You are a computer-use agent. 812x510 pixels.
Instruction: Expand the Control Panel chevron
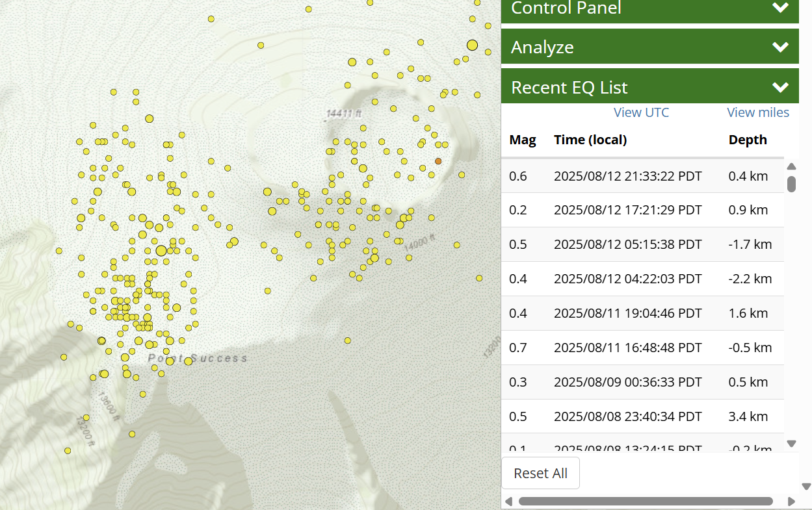779,8
